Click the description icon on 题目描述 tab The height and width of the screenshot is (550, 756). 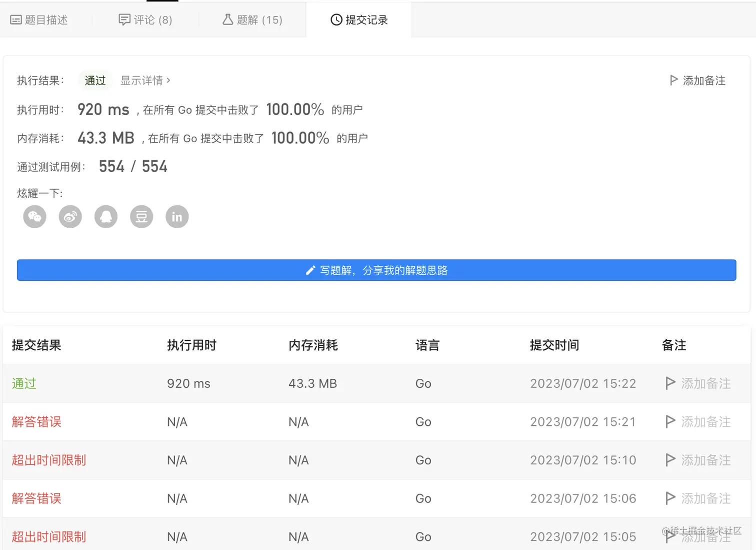pos(16,20)
